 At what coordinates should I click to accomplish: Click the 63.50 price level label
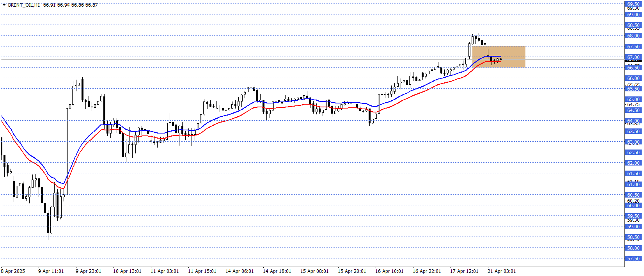click(x=633, y=131)
